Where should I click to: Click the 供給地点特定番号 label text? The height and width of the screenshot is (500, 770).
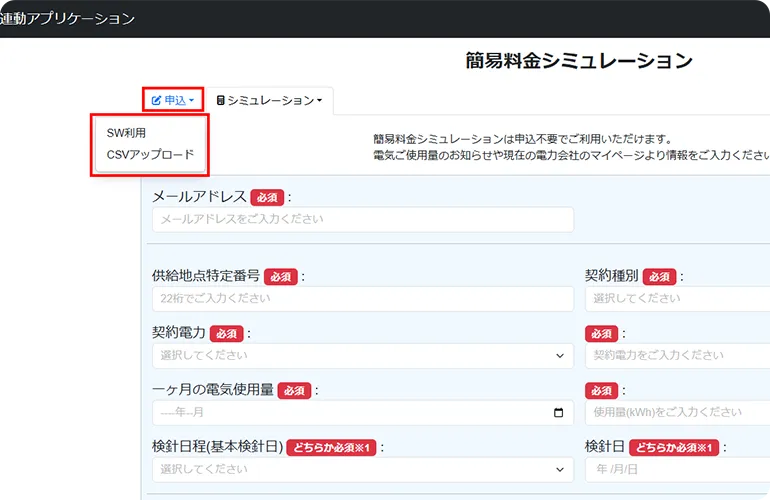coord(206,276)
